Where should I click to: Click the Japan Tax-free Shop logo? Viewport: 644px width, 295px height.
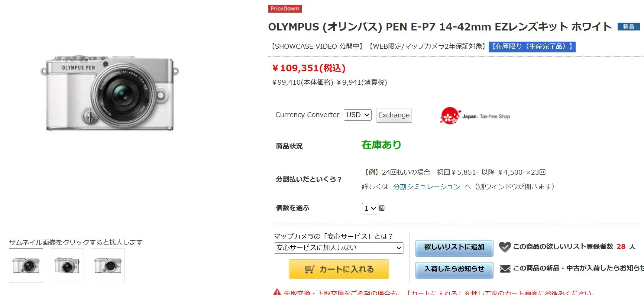[x=475, y=116]
